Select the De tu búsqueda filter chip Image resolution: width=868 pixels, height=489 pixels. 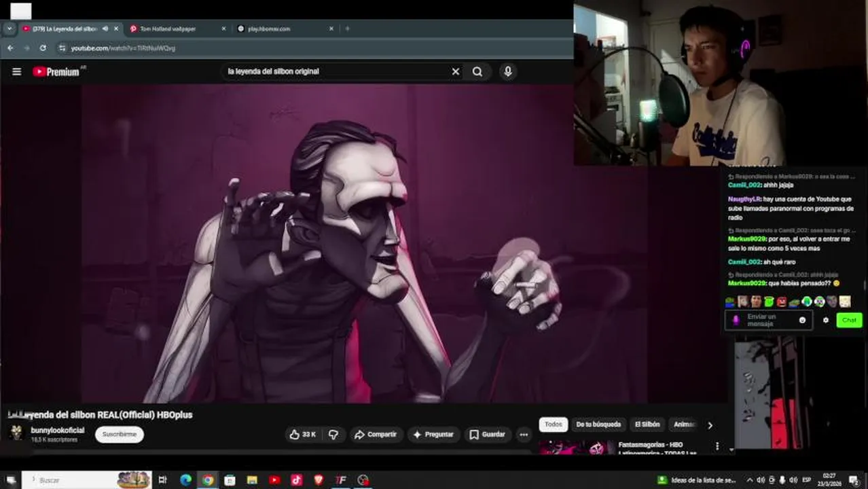pyautogui.click(x=598, y=424)
